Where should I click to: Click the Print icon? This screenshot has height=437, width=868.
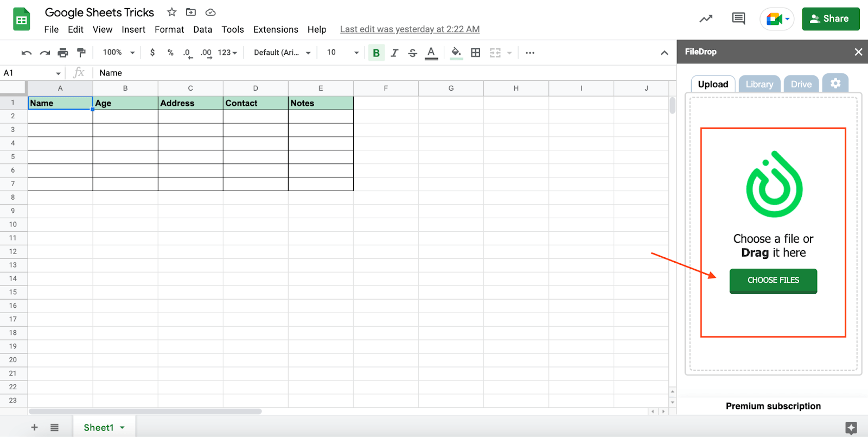click(63, 53)
